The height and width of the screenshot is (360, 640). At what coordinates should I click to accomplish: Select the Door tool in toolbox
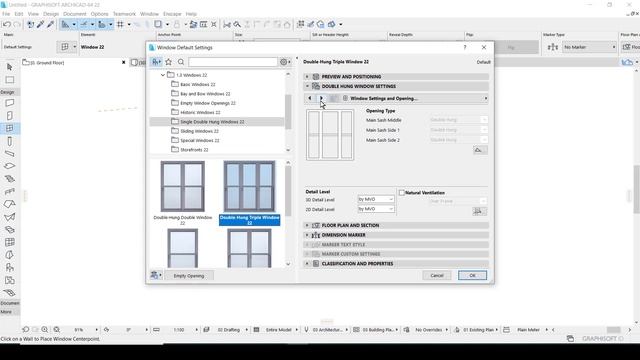click(10, 116)
